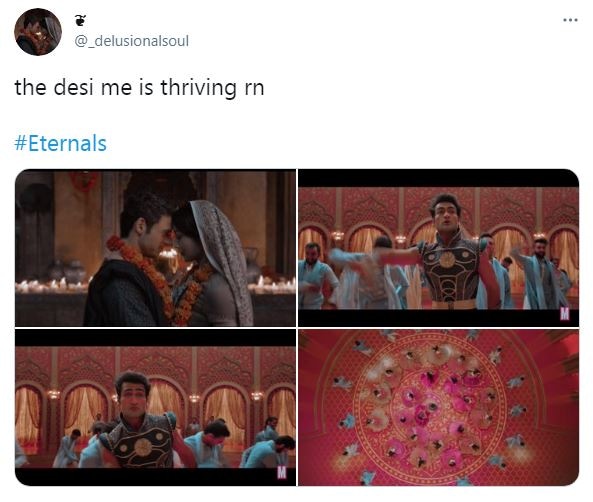Click the armored man's face in bottom-left image

132,395
